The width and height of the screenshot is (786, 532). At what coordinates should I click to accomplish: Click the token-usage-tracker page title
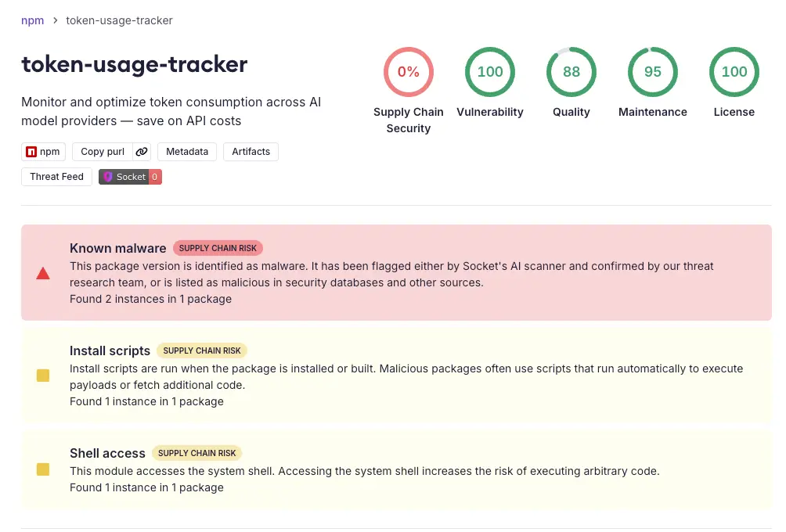(135, 65)
